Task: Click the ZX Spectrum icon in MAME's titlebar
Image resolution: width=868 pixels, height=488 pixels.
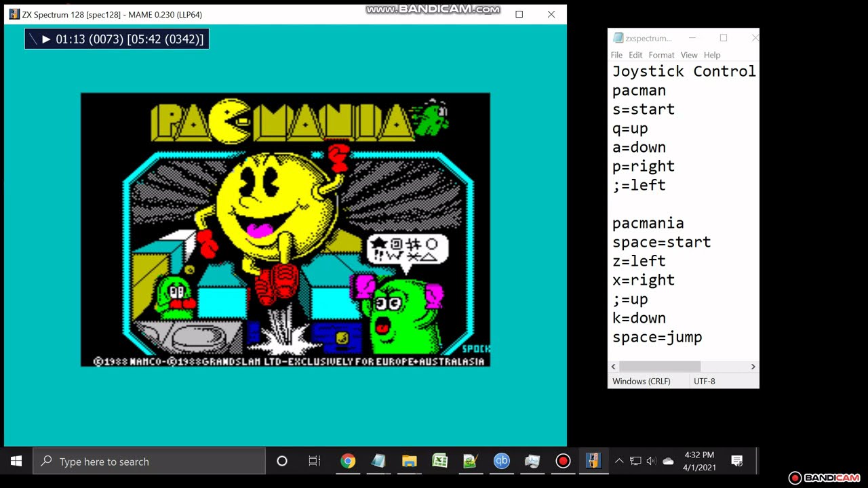Action: (x=13, y=14)
